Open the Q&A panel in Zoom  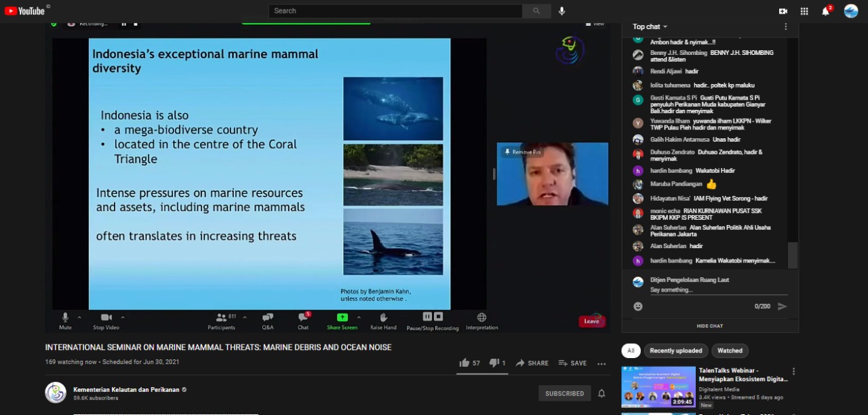(268, 321)
